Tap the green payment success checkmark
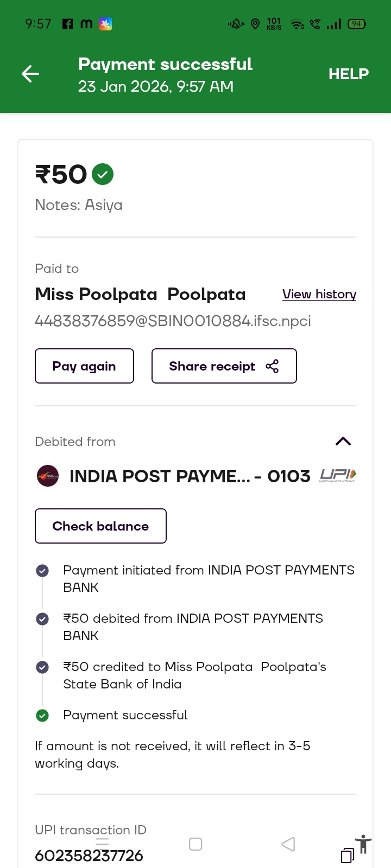Screen dimensions: 391x868 click(x=103, y=174)
